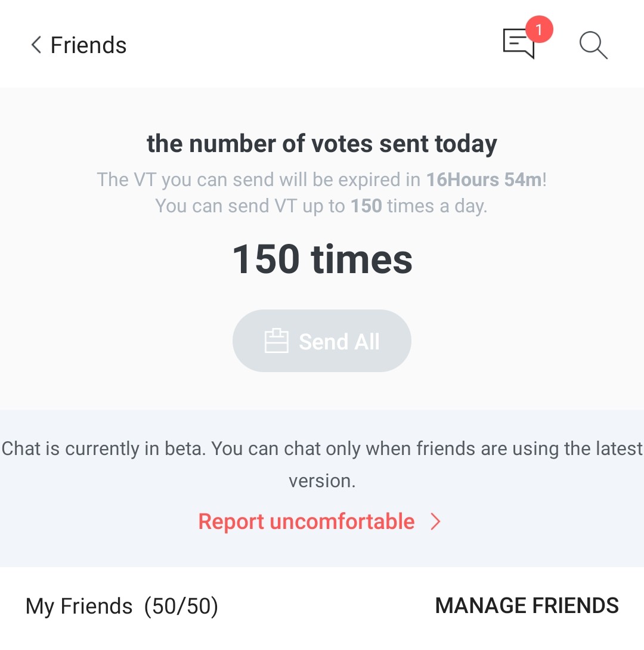644x650 pixels.
Task: Tap the votes sent today heading
Action: (322, 144)
